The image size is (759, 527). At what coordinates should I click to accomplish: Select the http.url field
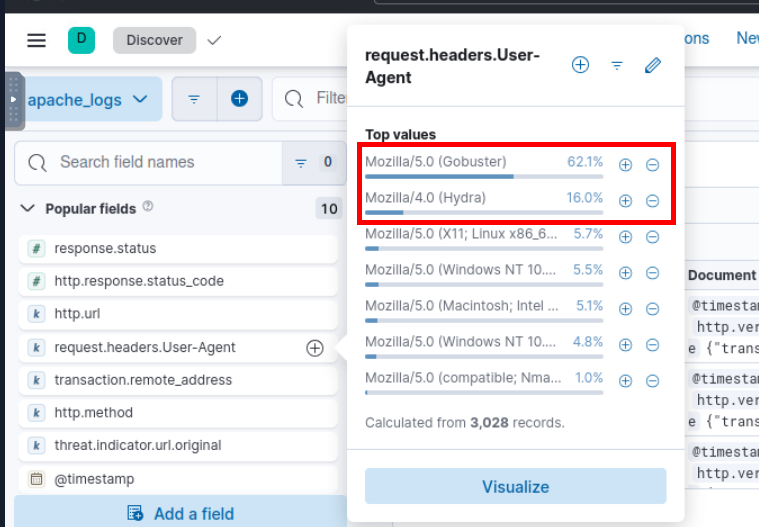click(x=178, y=314)
